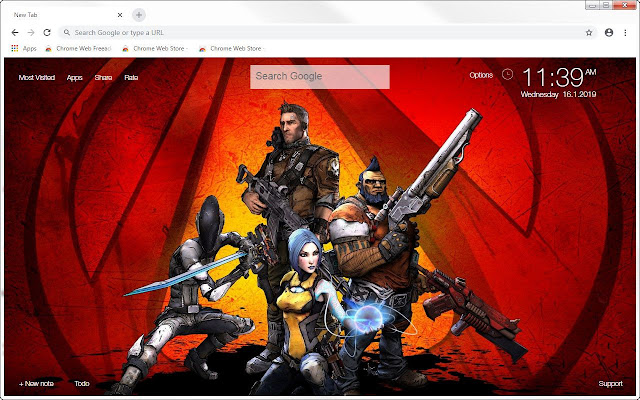Open the Options link
Image resolution: width=640 pixels, height=400 pixels.
click(481, 75)
